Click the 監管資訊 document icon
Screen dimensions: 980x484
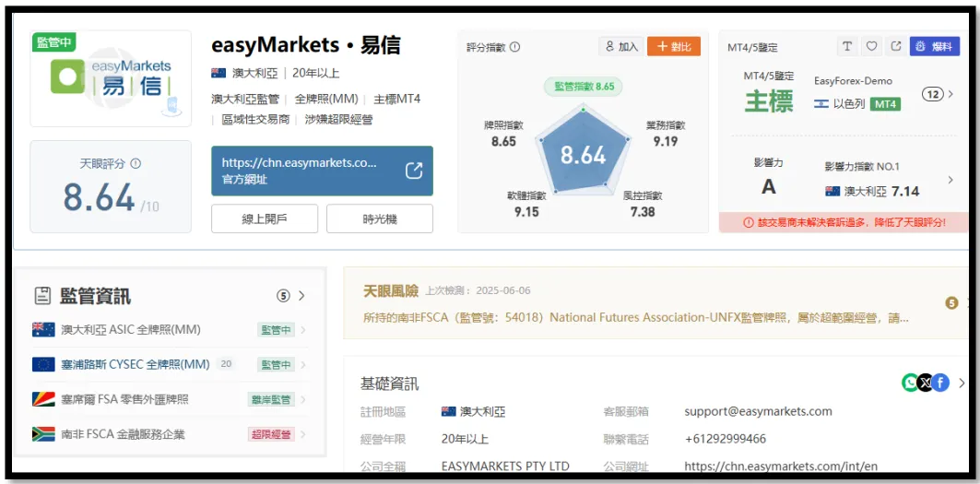[42, 296]
